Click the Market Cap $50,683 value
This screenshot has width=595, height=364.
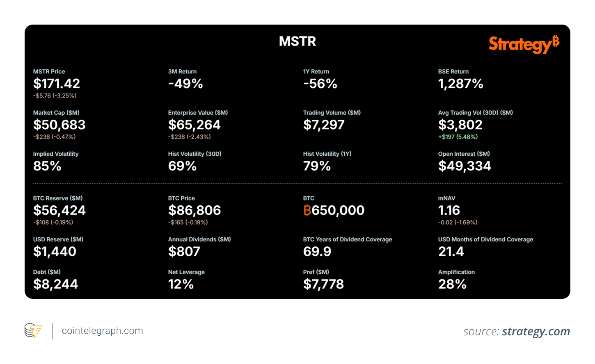pyautogui.click(x=59, y=125)
